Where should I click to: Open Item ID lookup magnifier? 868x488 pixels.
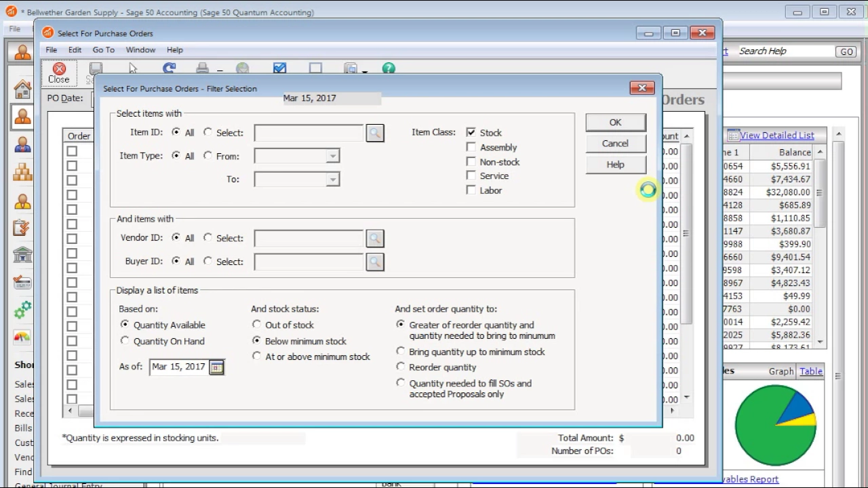point(375,133)
